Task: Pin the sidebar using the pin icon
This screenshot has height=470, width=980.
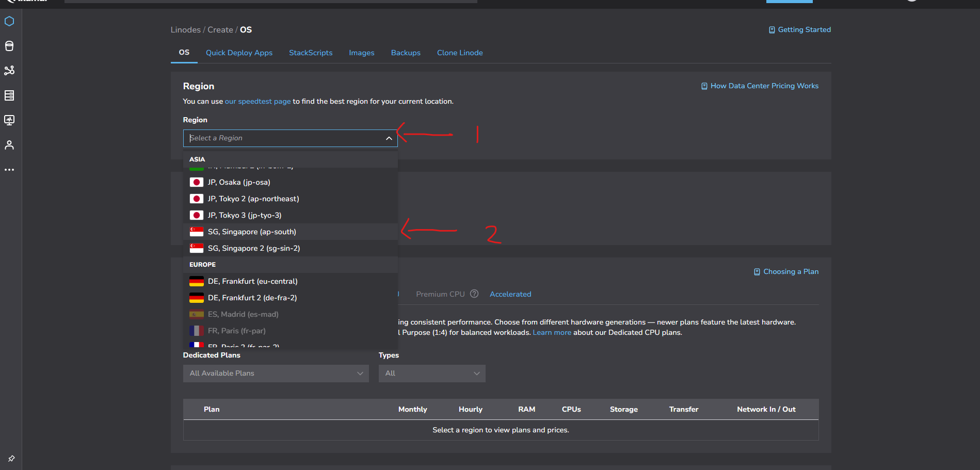Action: [11, 459]
